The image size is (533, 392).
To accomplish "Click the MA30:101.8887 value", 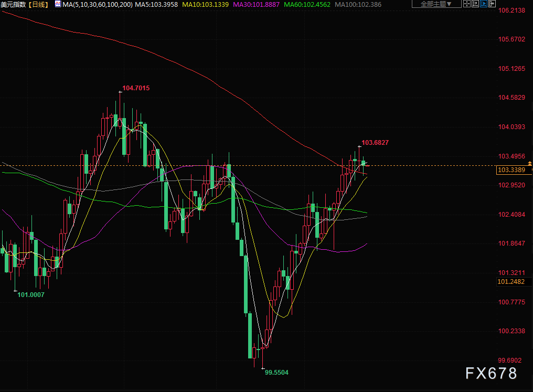I will point(256,4).
